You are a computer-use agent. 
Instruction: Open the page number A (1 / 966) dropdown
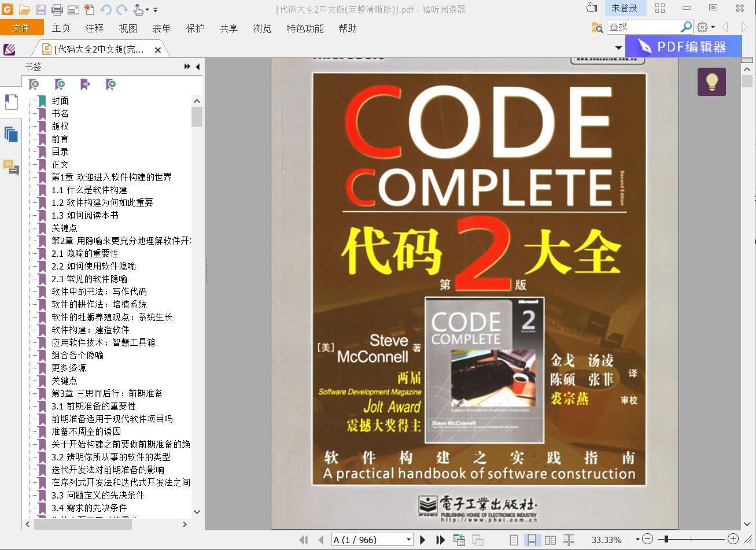(x=408, y=540)
